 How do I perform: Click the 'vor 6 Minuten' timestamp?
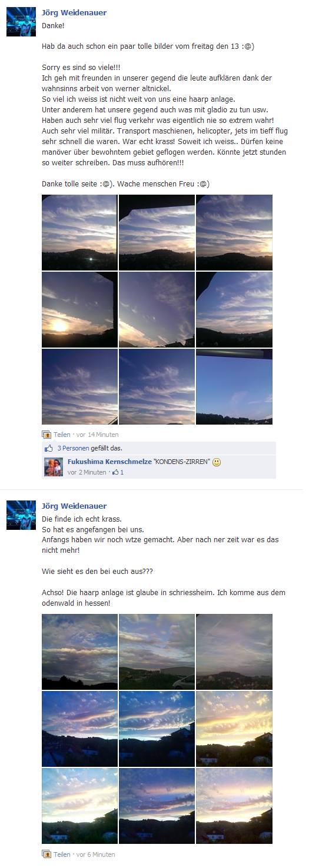96,854
